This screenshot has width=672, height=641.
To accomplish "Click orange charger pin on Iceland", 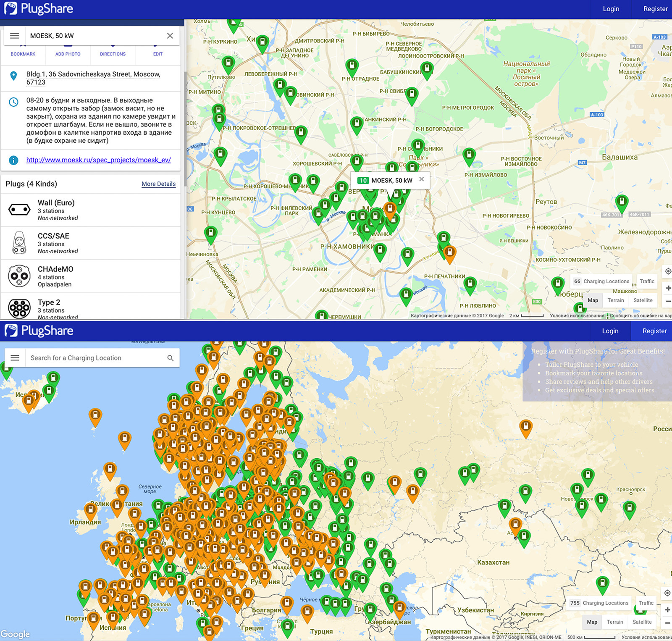I will [29, 403].
